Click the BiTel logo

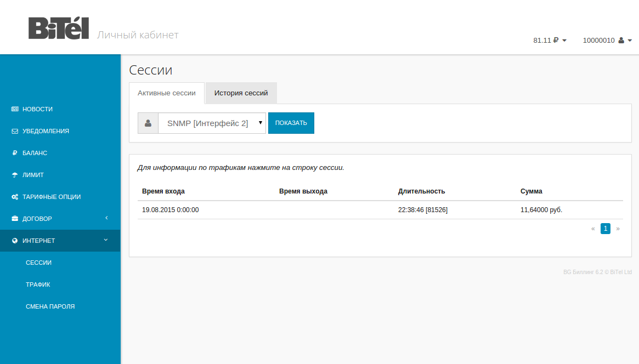click(59, 29)
